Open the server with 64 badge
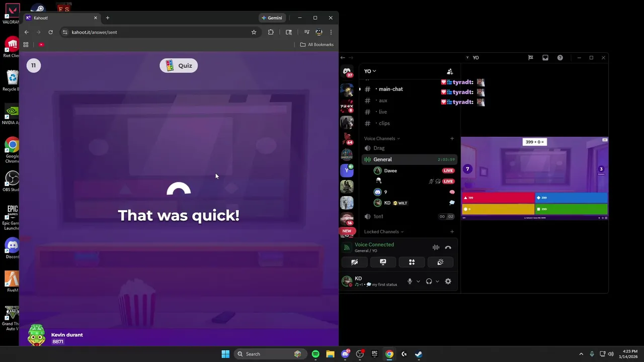Image resolution: width=644 pixels, height=362 pixels. click(x=347, y=138)
